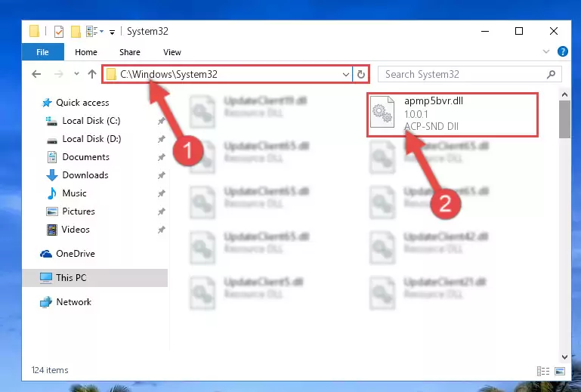Go up one folder level arrow
581x392 pixels.
point(92,74)
